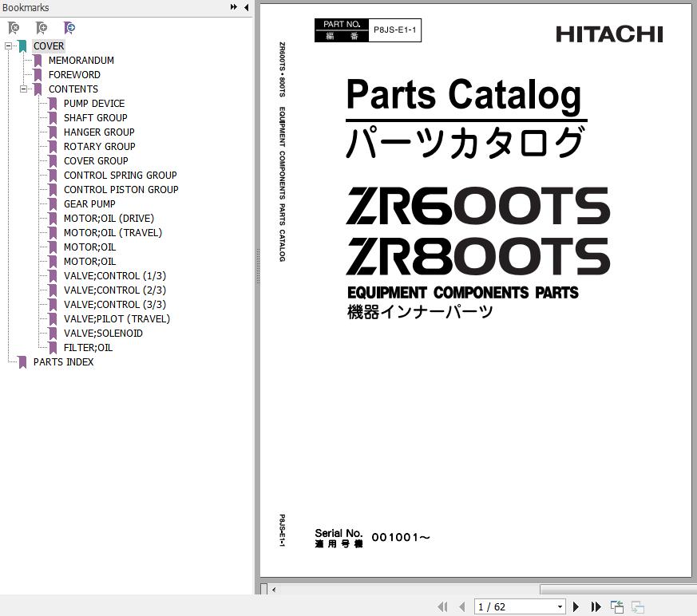The image size is (697, 616).
Task: Click the bookmark options icon
Action: (x=69, y=28)
